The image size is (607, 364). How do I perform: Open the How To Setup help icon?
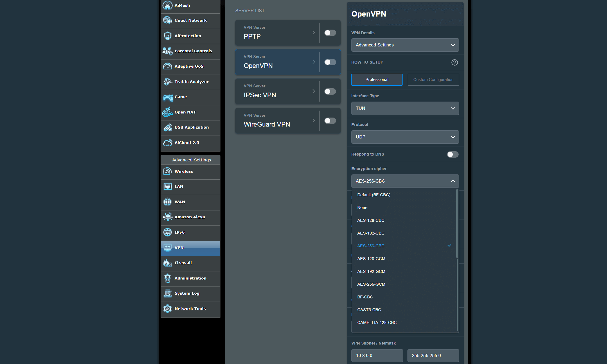pyautogui.click(x=455, y=62)
